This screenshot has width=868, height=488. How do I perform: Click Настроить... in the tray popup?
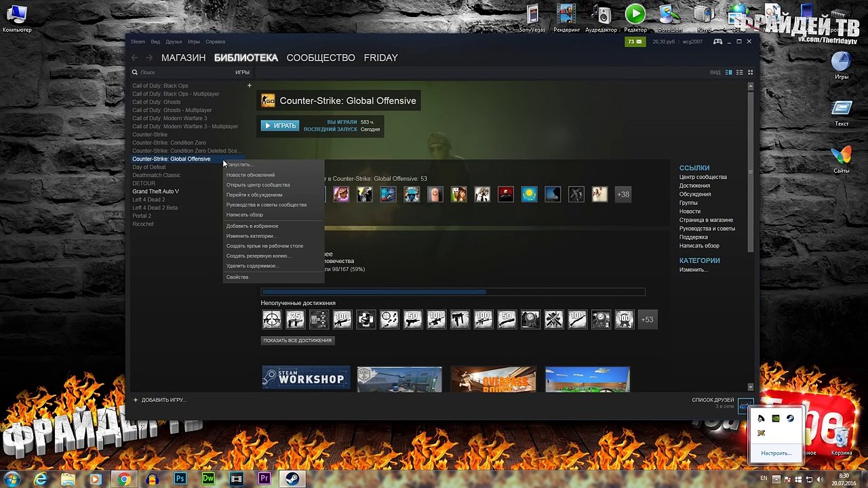tap(776, 453)
